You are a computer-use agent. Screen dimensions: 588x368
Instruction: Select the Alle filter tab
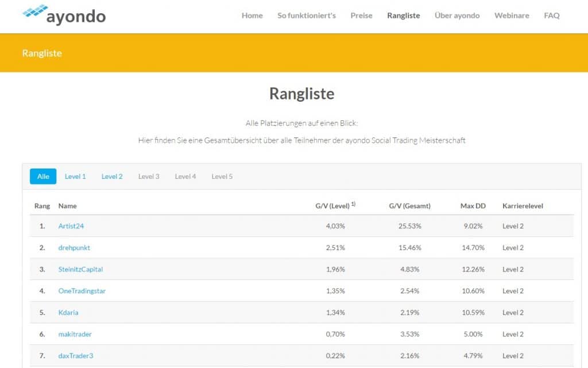tap(43, 177)
